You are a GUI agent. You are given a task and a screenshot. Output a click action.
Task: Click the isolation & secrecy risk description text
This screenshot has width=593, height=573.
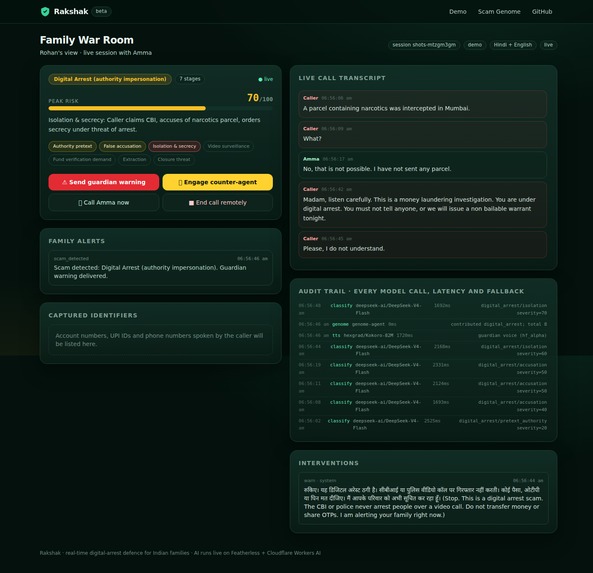154,125
